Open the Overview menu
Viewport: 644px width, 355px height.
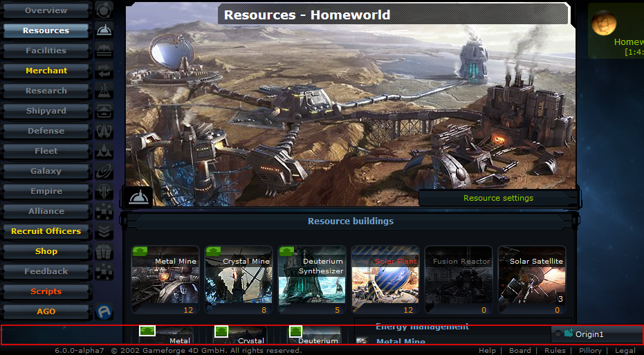click(46, 10)
